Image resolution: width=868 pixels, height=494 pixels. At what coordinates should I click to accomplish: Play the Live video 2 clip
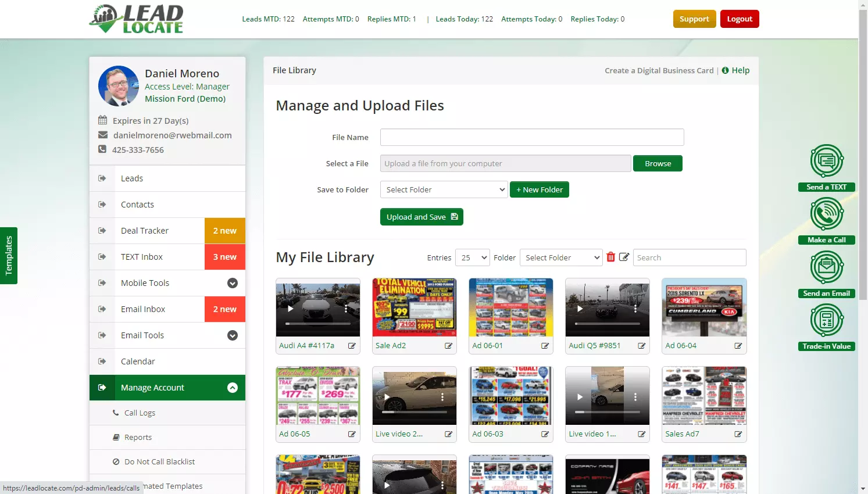point(387,397)
